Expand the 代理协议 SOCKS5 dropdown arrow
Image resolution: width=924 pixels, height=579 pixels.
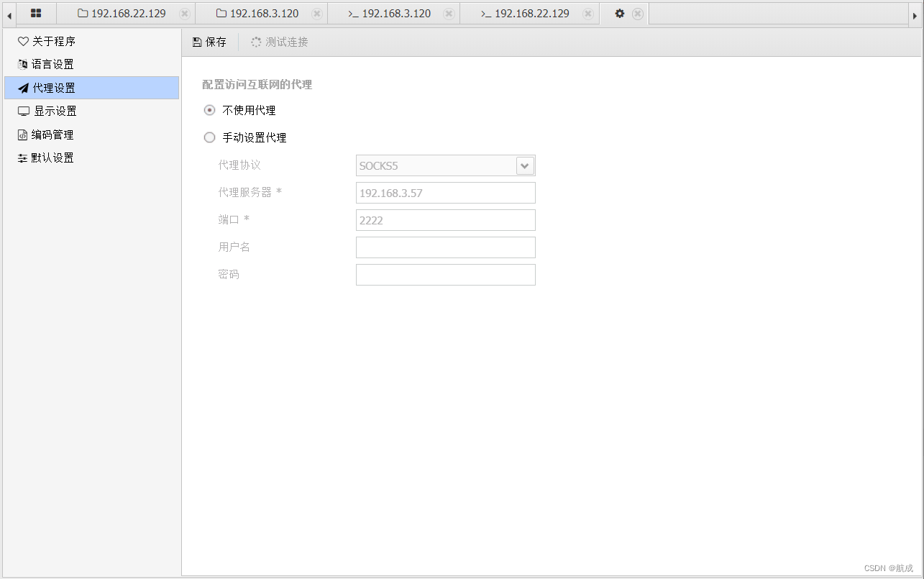(x=525, y=165)
